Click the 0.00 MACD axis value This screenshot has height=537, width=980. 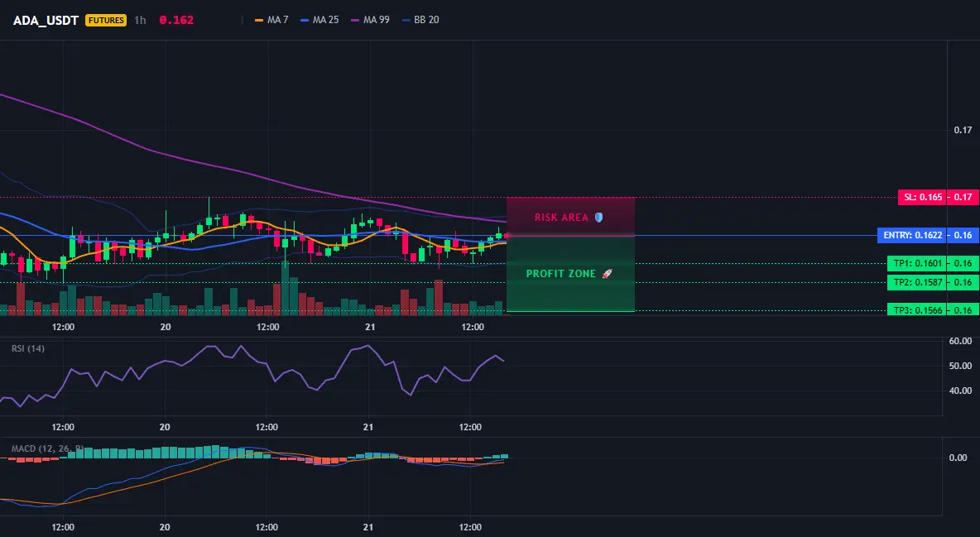[x=958, y=458]
